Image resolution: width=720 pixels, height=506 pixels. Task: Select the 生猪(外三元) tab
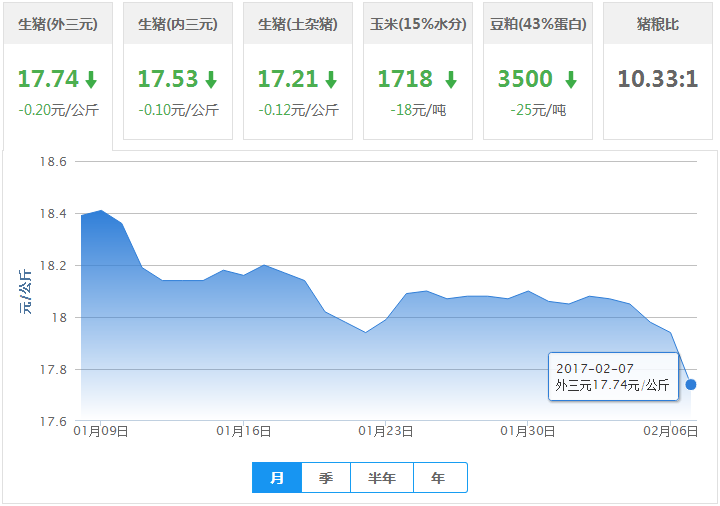pos(57,23)
